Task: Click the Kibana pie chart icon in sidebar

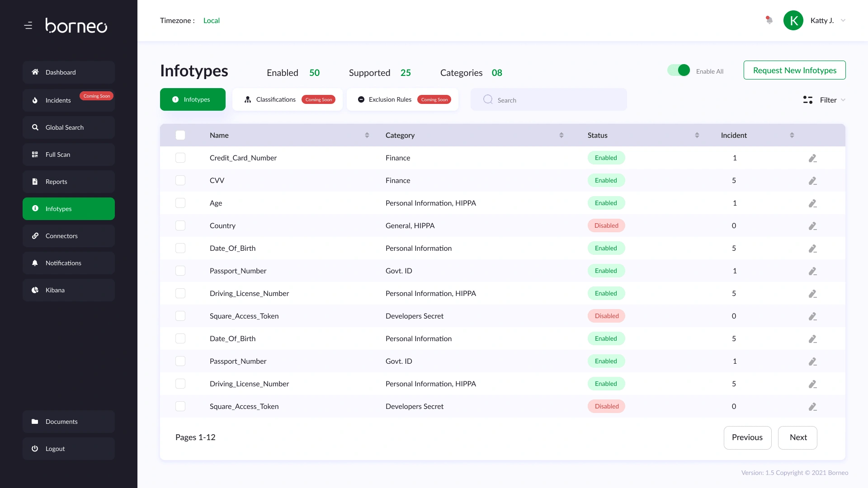Action: (x=35, y=290)
